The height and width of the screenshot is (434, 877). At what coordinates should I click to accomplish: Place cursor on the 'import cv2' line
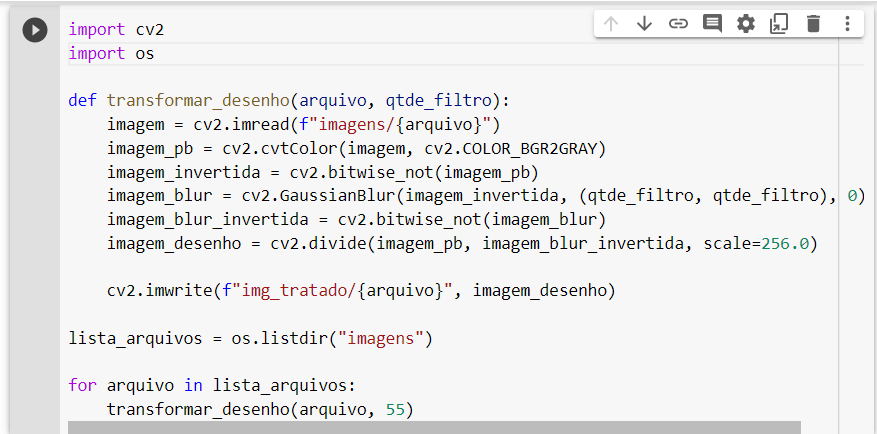point(116,29)
